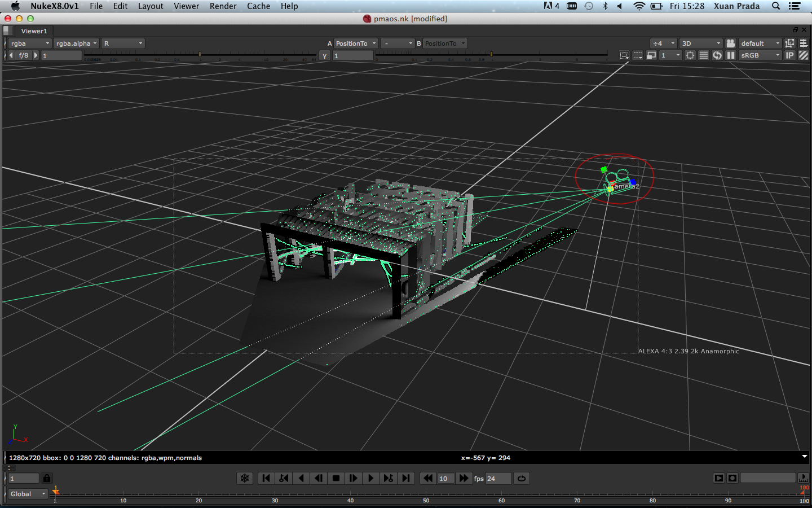
Task: Open the 3D view mode dropdown
Action: click(x=701, y=43)
